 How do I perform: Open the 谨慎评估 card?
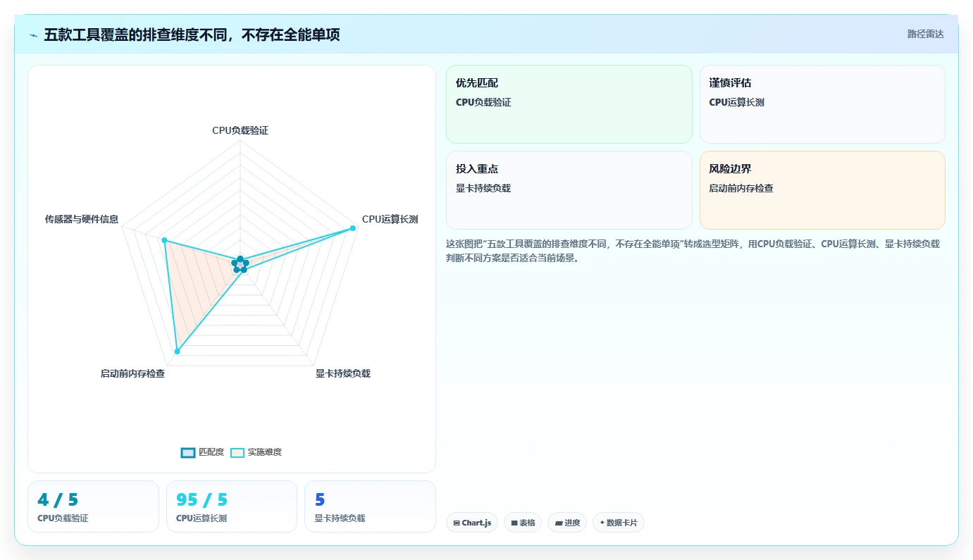pyautogui.click(x=822, y=104)
